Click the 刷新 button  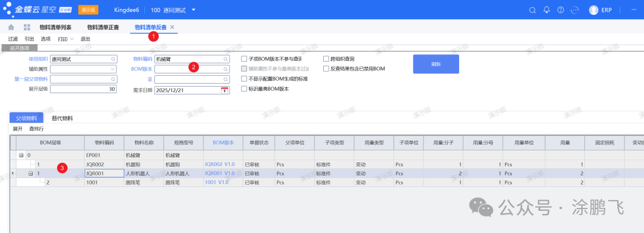point(436,64)
